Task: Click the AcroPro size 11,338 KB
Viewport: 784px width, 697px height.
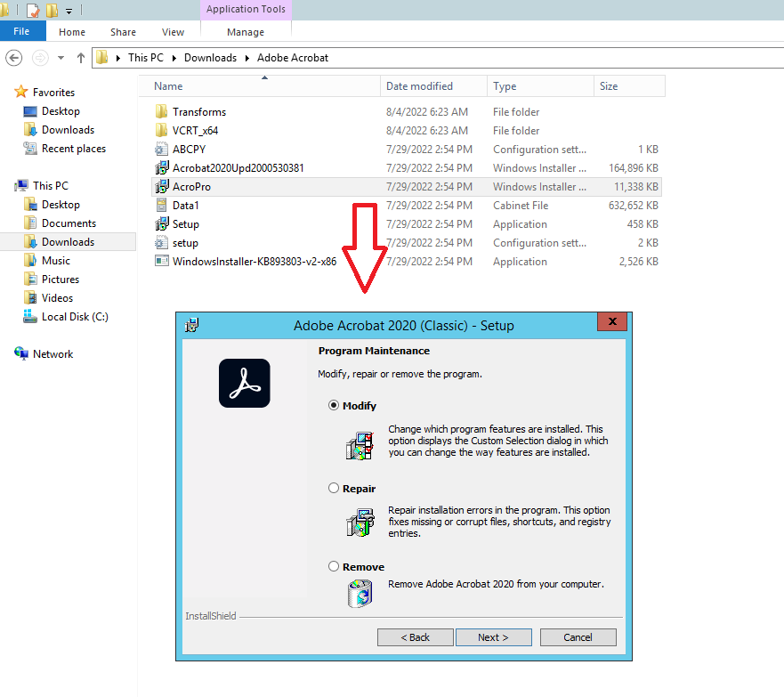Action: (636, 187)
